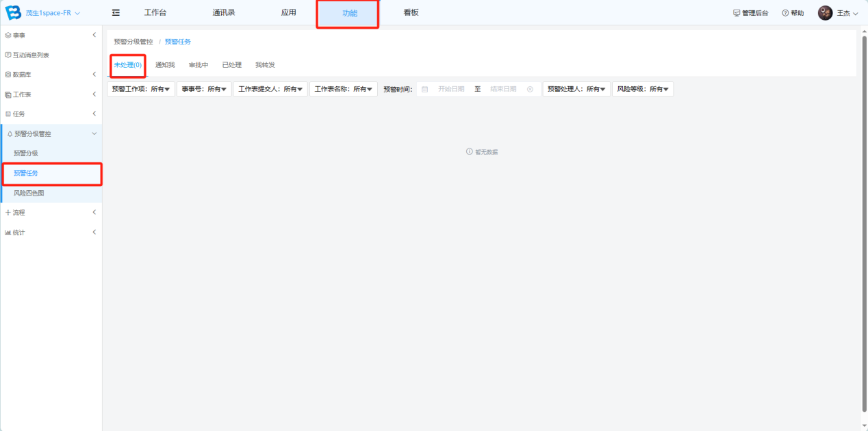Viewport: 868px width, 431px height.
Task: Expand the 任务 sidebar section chevron
Action: tap(94, 114)
